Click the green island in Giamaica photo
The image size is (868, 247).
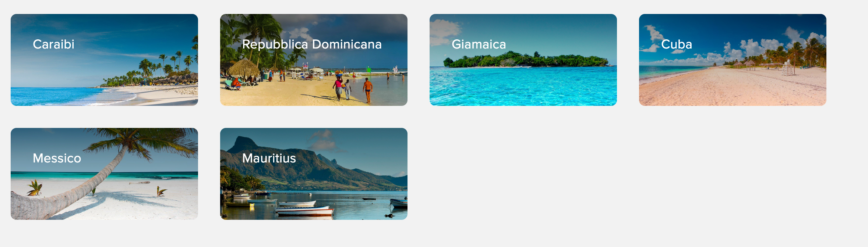tap(526, 60)
